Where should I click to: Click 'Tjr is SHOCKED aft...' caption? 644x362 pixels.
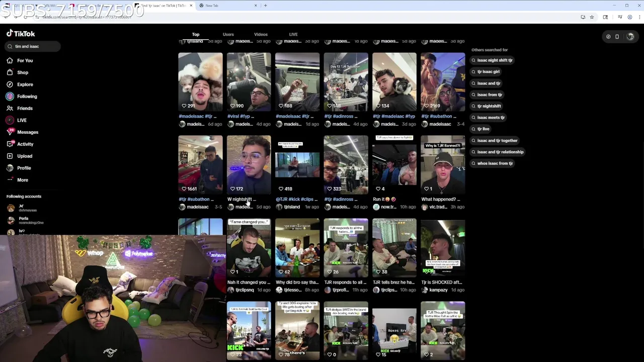click(x=441, y=282)
